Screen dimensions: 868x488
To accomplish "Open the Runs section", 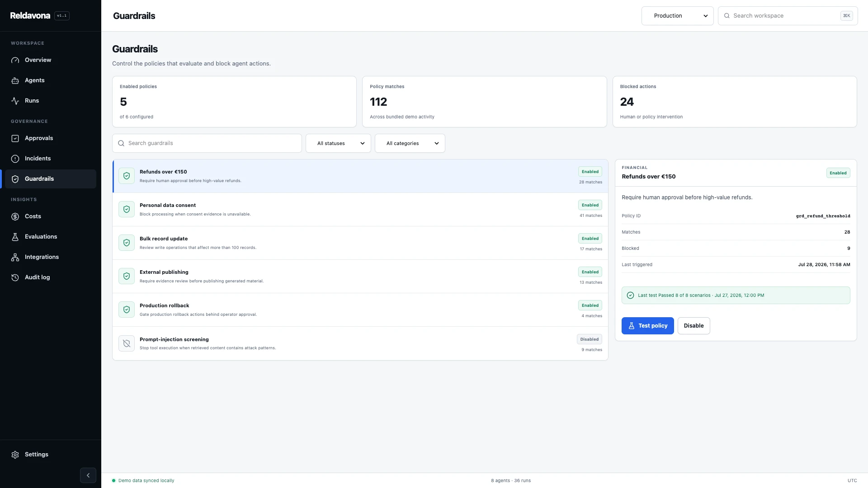I will [x=51, y=101].
